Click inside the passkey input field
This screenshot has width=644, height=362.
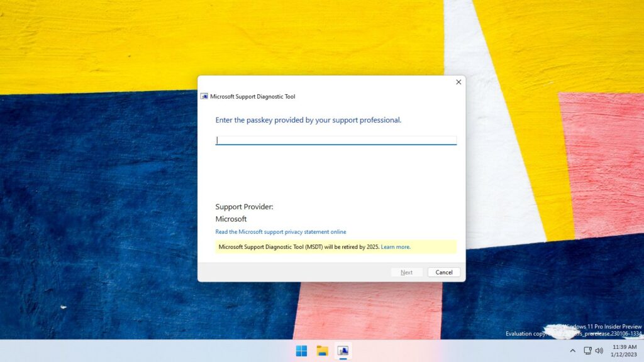335,140
